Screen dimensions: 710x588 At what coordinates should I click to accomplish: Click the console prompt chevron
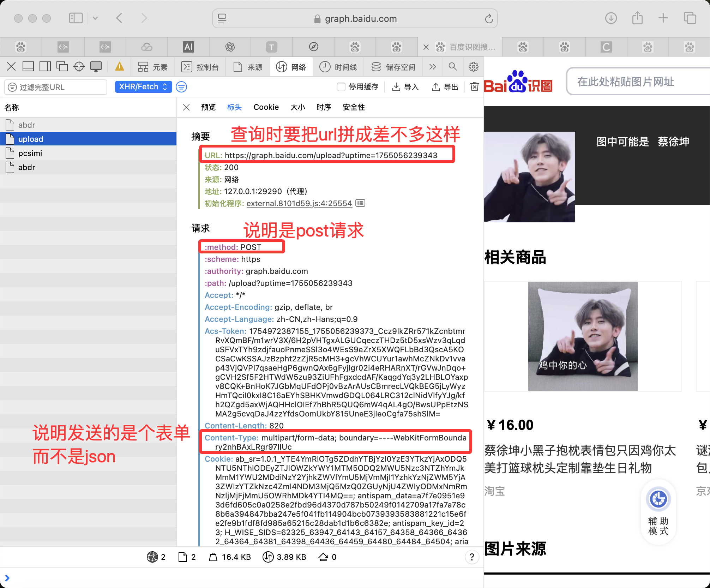7,578
